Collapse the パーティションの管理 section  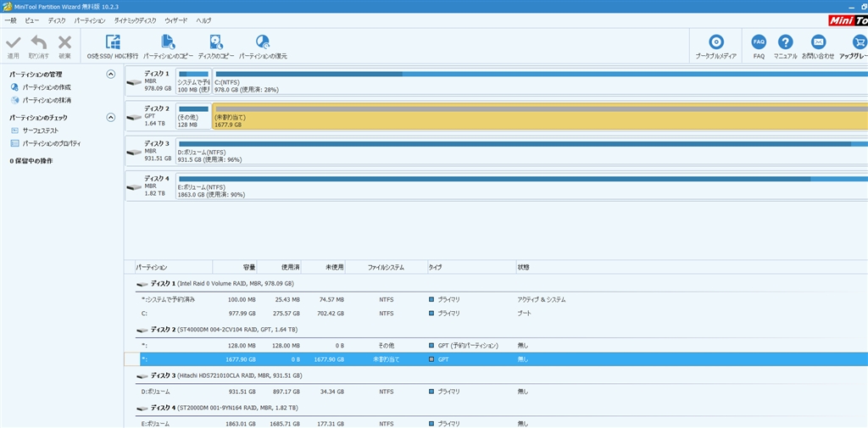pyautogui.click(x=110, y=75)
